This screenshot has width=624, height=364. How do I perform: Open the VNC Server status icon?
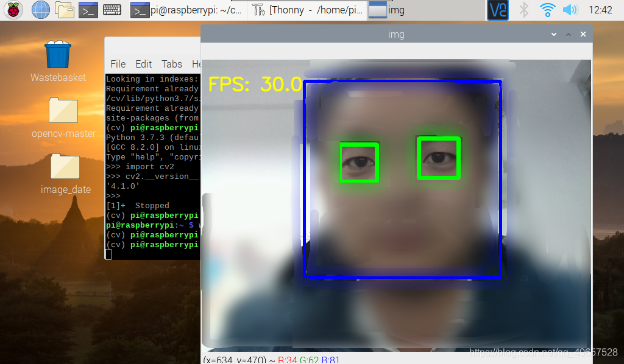[497, 10]
